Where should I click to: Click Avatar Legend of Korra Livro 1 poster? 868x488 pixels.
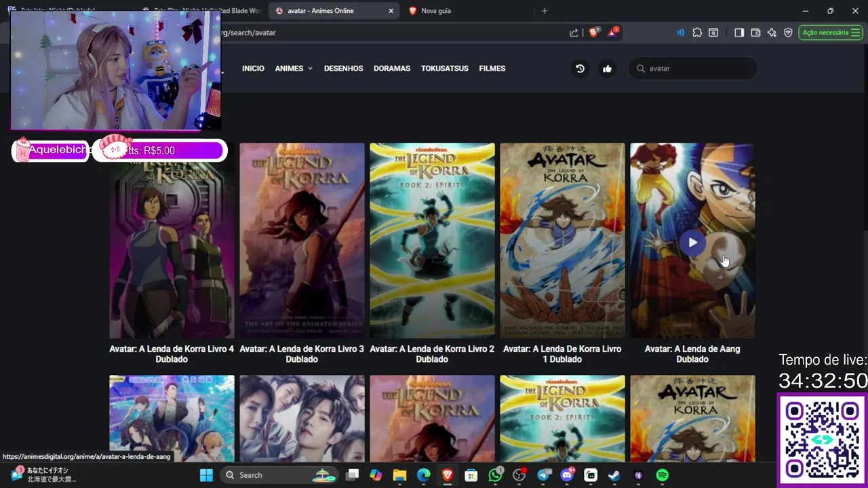point(562,241)
